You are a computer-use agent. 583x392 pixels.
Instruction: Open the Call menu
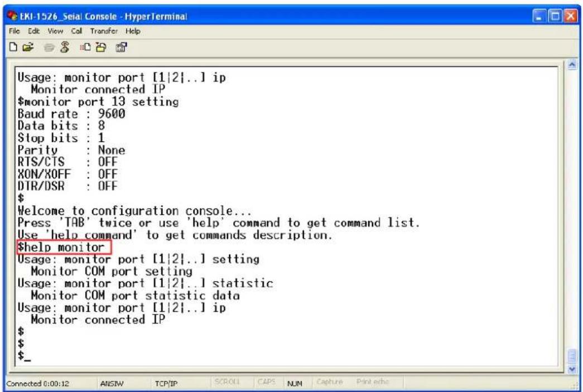[x=76, y=31]
